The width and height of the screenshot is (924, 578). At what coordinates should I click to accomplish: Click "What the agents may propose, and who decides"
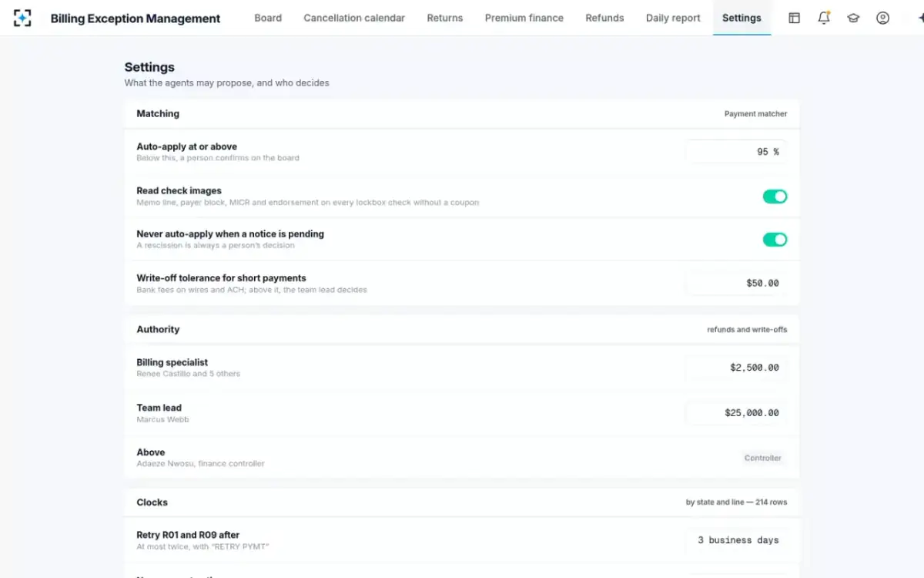point(226,82)
